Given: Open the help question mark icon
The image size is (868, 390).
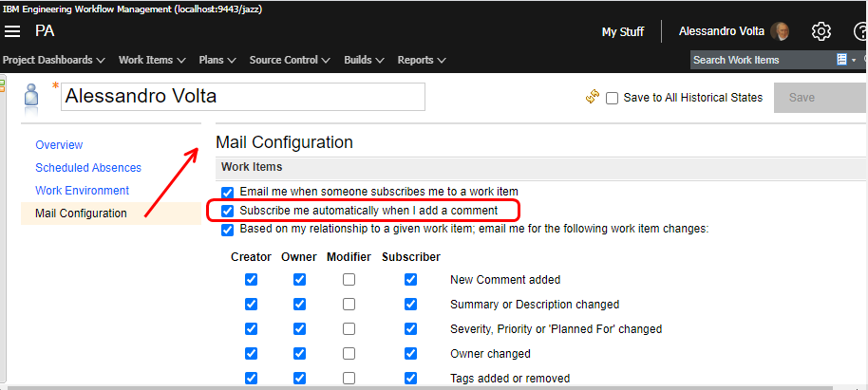Looking at the screenshot, I should 859,31.
